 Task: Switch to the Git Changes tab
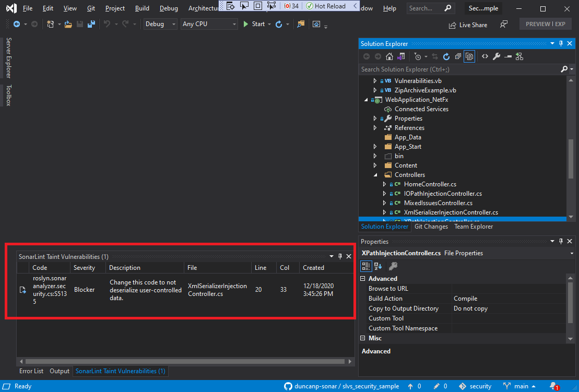click(431, 227)
